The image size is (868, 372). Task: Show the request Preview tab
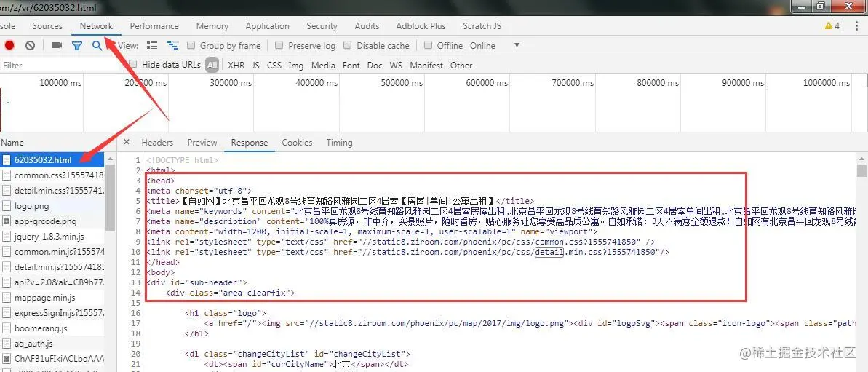coord(202,142)
